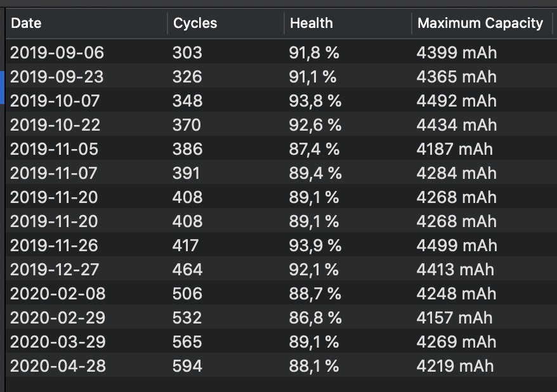Click the blue selection marker on the left edge
This screenshot has height=392, width=557.
pos(3,88)
